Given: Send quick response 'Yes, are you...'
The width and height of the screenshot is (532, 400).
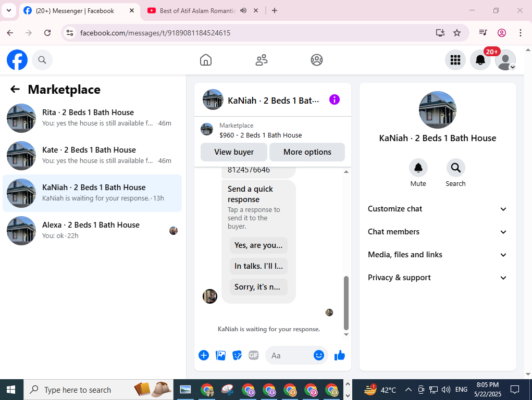Looking at the screenshot, I should [x=258, y=245].
